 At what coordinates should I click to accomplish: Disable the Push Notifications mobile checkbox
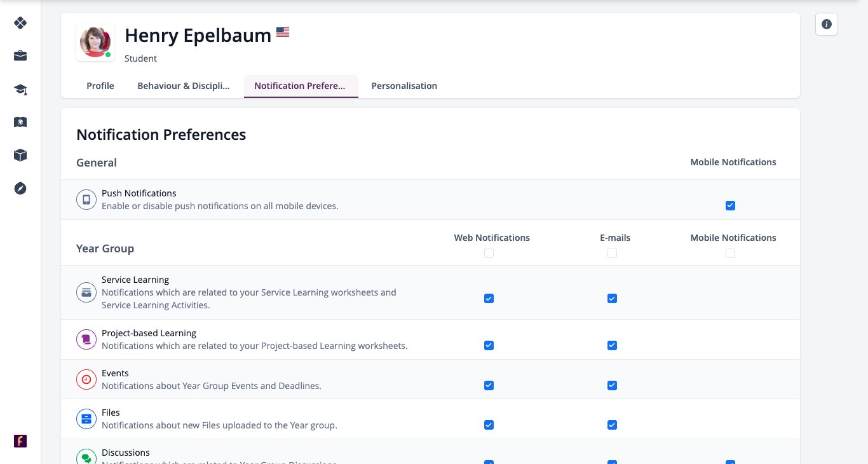point(730,205)
